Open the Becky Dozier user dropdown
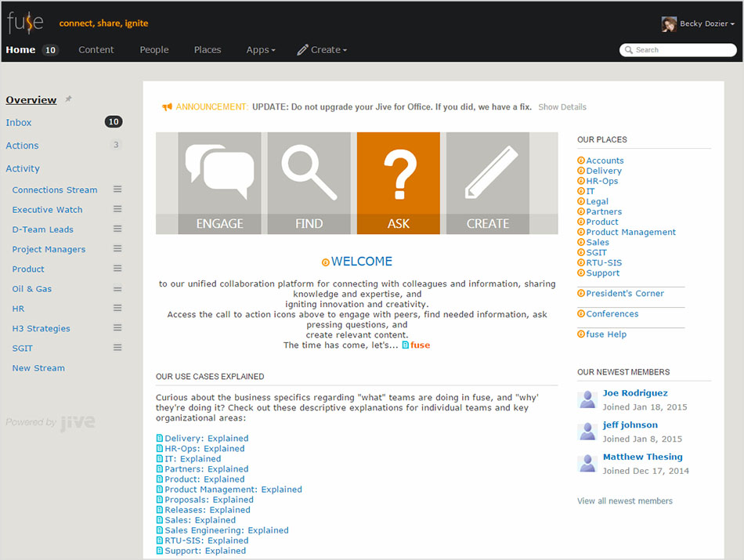This screenshot has width=744, height=560. (706, 23)
